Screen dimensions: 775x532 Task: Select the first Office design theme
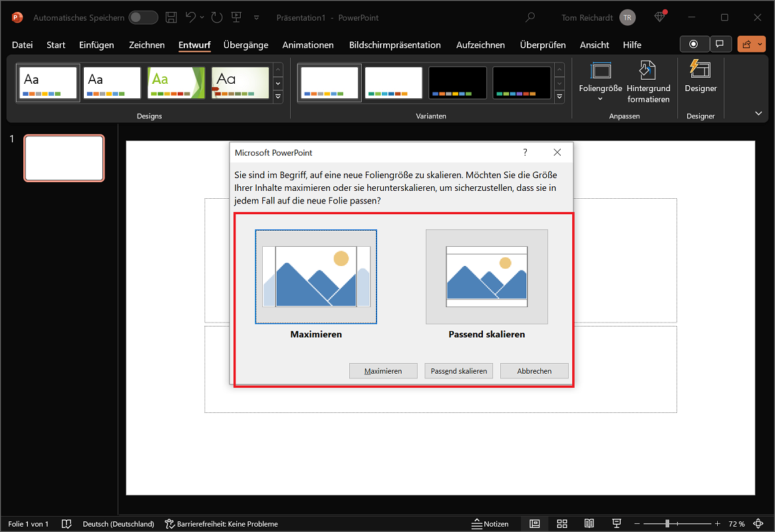48,83
